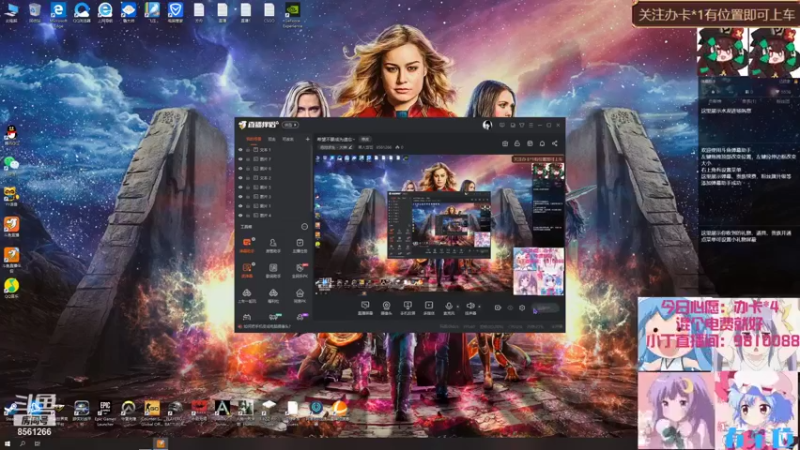This screenshot has width=800, height=450.
Task: Mute the microphone in the bottom bar
Action: tap(448, 308)
